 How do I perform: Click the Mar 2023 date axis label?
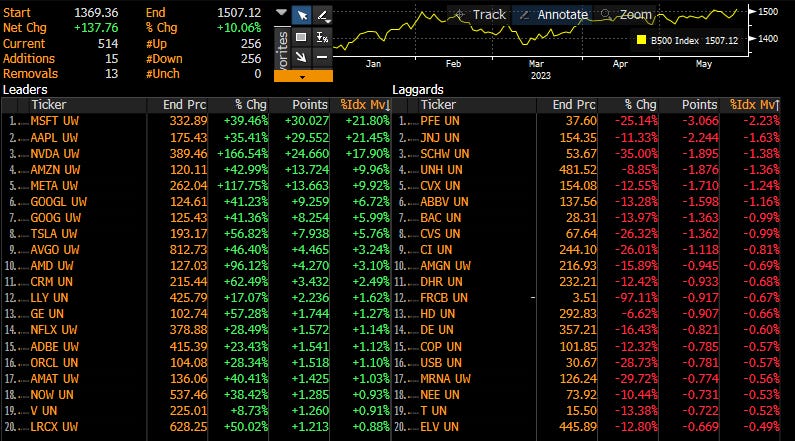pos(539,70)
